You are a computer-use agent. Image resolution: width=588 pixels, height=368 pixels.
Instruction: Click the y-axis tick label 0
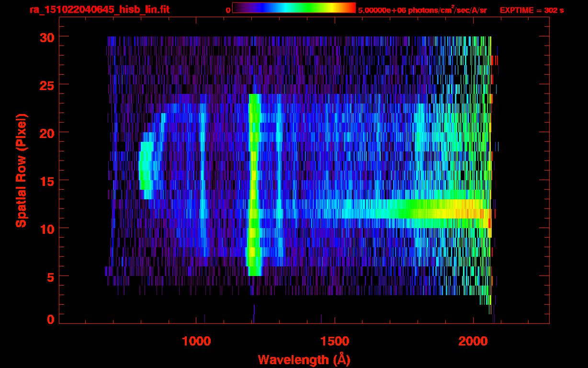[49, 320]
